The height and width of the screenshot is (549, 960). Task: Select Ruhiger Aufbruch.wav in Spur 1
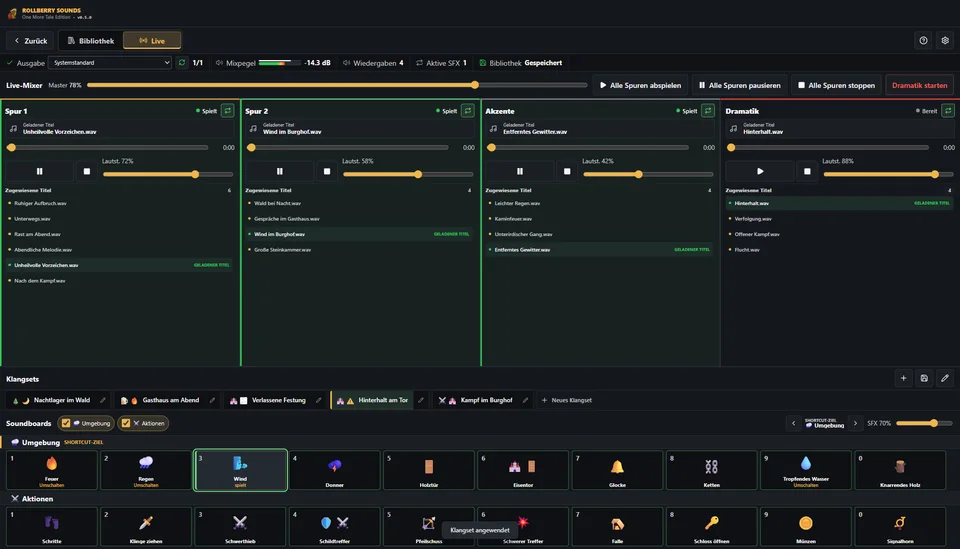click(119, 203)
